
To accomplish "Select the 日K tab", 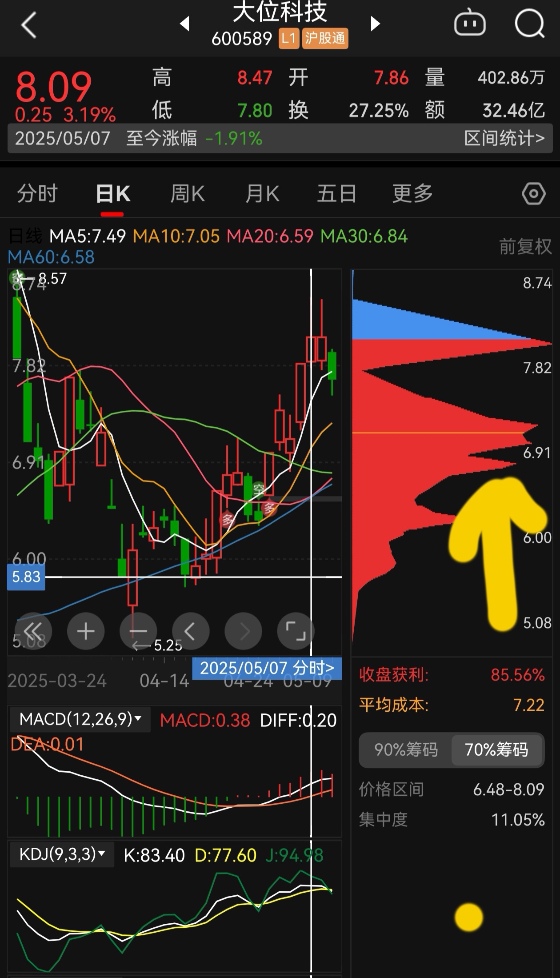I will point(112,194).
